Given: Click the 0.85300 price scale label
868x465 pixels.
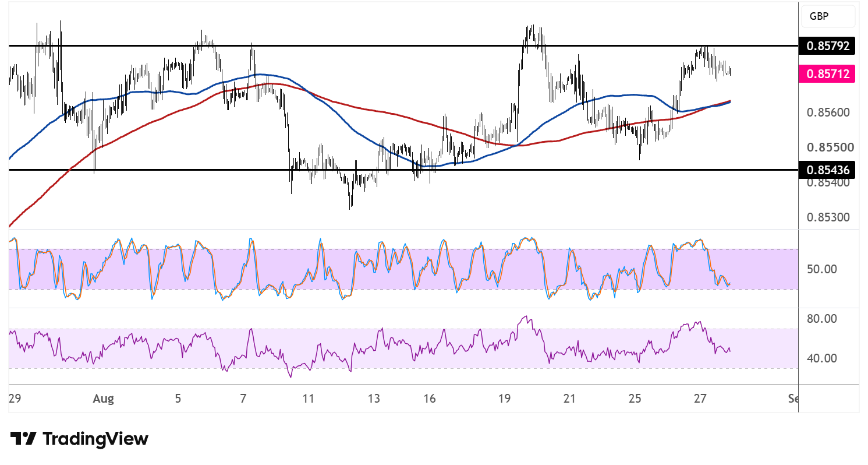Looking at the screenshot, I should click(x=828, y=217).
